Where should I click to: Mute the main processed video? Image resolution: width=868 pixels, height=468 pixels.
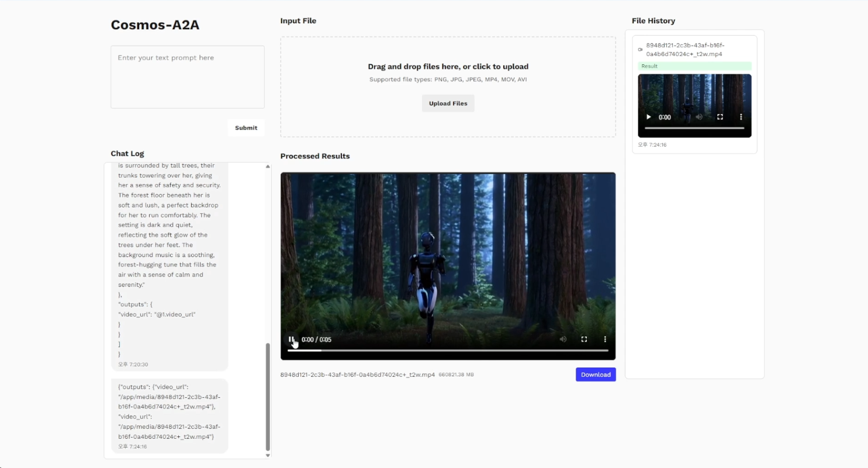pos(563,339)
